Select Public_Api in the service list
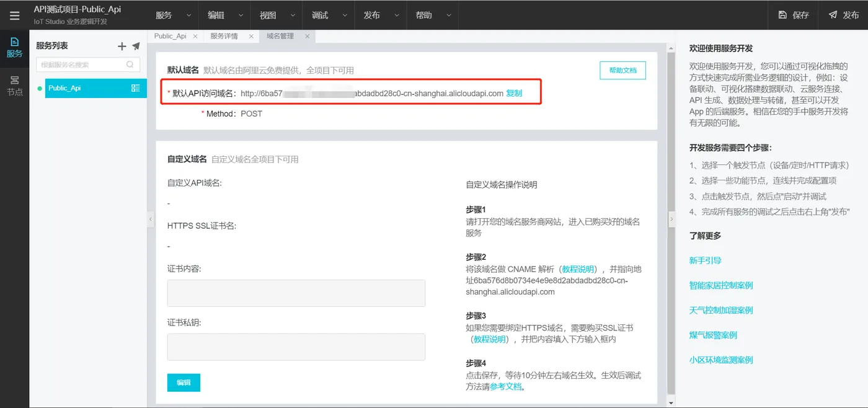This screenshot has width=868, height=408. click(95, 88)
